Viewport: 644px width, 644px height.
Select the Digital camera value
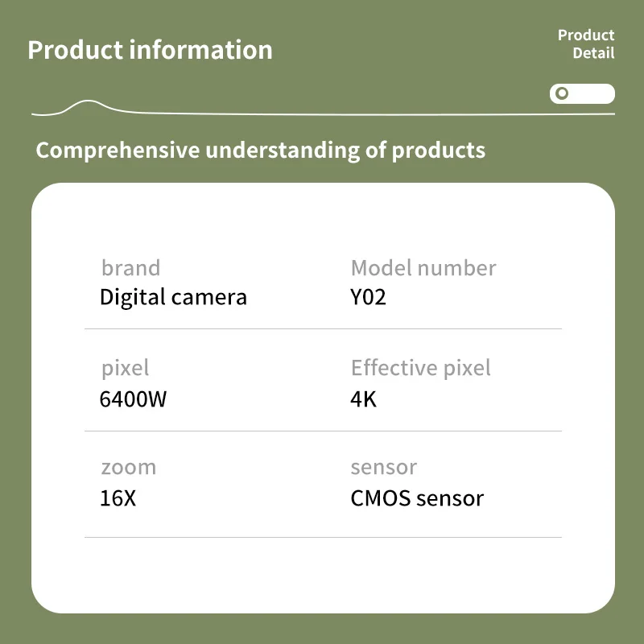point(173,297)
